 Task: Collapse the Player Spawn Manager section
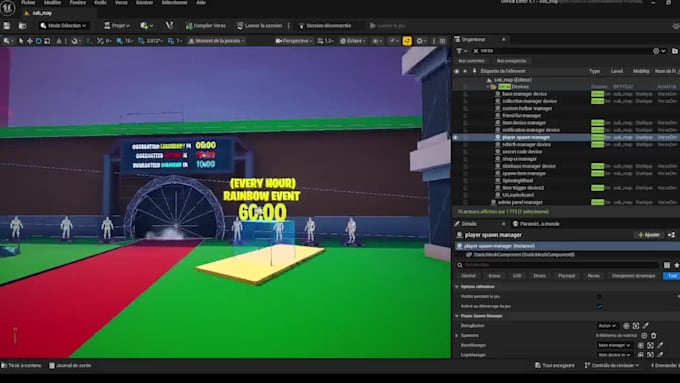pos(457,316)
